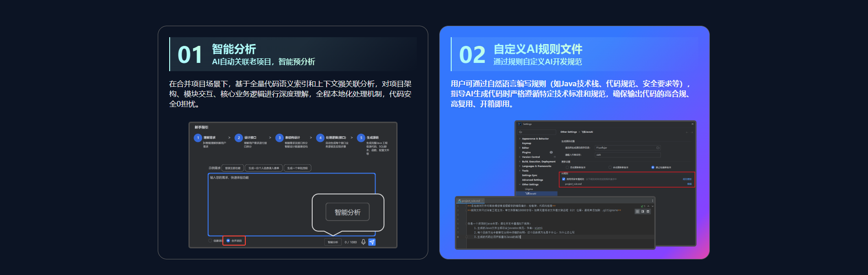This screenshot has height=275, width=868.
Task: Toggle fold marker on editor line 5
Action: click(x=465, y=224)
